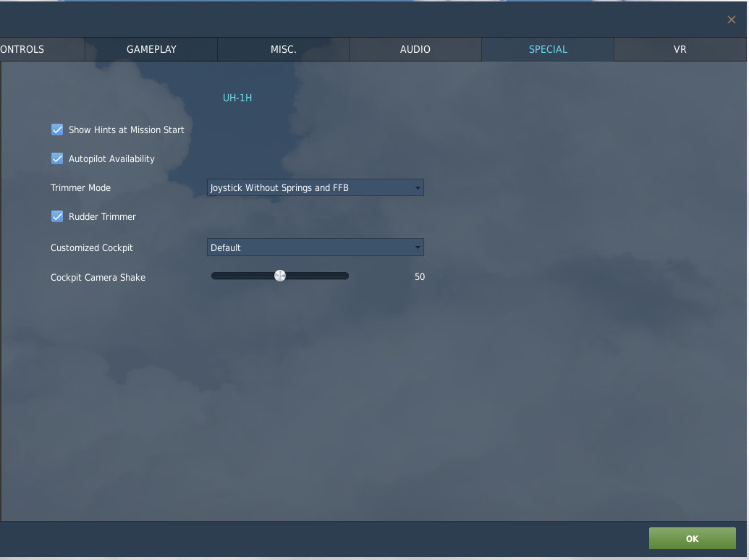Open the GAMEPLAY tab

151,49
